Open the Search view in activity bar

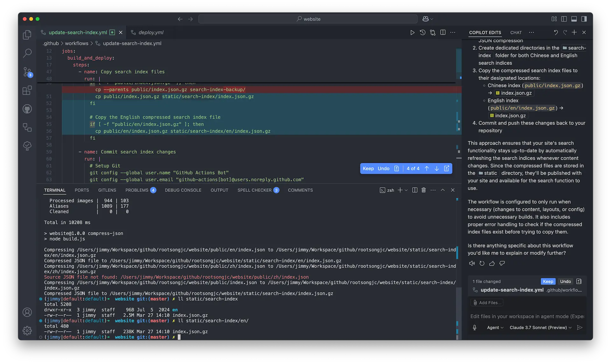27,53
